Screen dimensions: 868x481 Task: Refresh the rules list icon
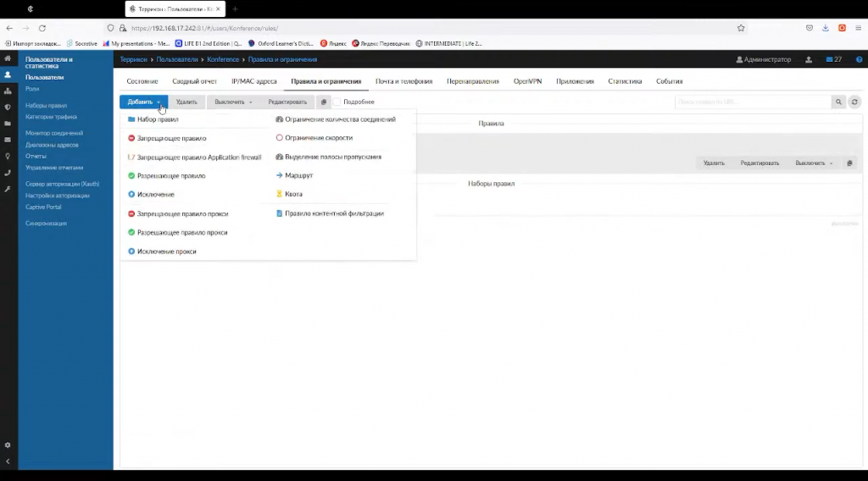click(x=854, y=102)
